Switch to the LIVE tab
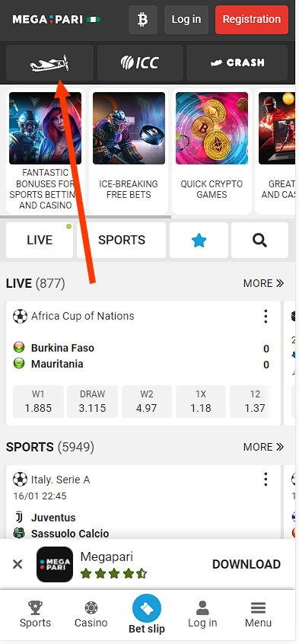This screenshot has height=644, width=299. tap(40, 241)
